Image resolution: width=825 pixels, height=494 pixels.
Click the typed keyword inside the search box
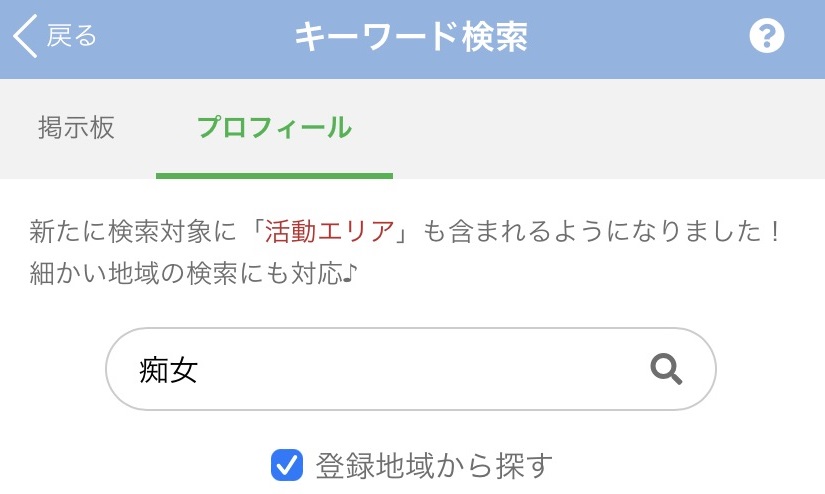click(168, 371)
